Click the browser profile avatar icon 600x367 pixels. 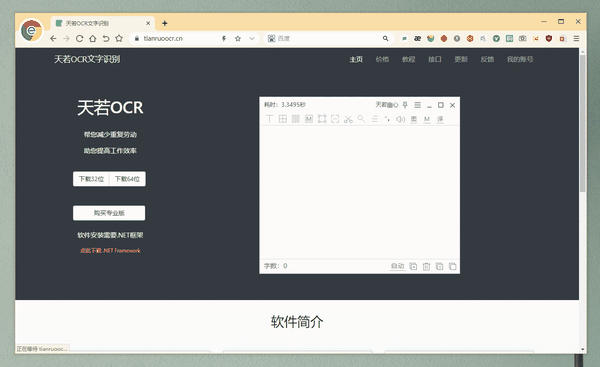[x=31, y=30]
